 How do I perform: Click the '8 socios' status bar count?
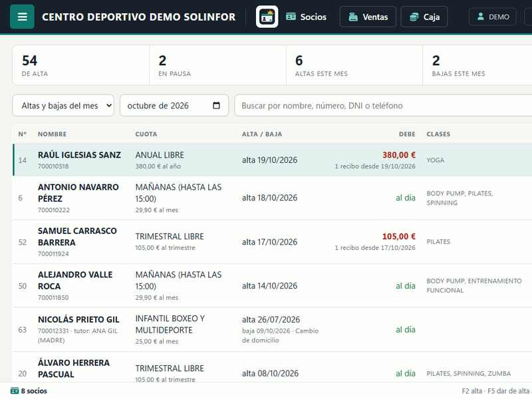tap(34, 391)
